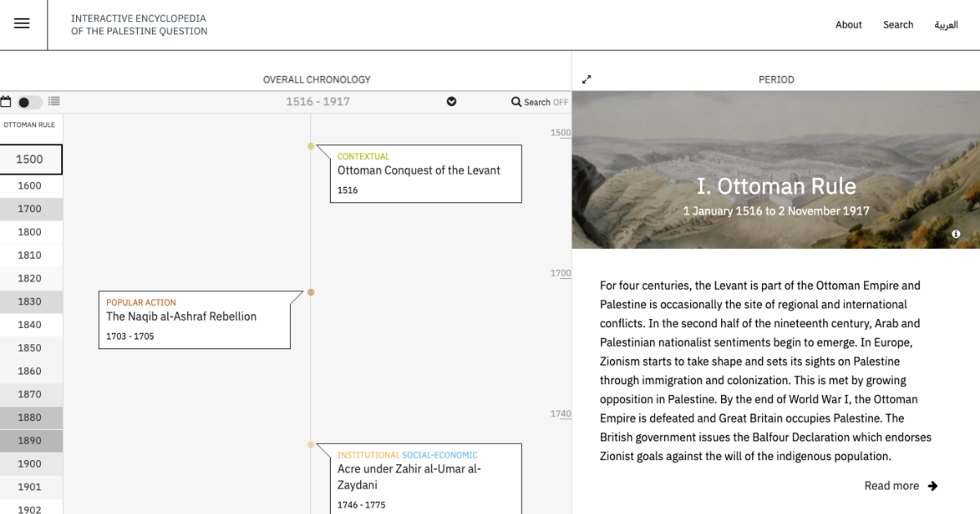Click timeline dot for Naqib al-Ashraf Rebellion

click(x=310, y=292)
